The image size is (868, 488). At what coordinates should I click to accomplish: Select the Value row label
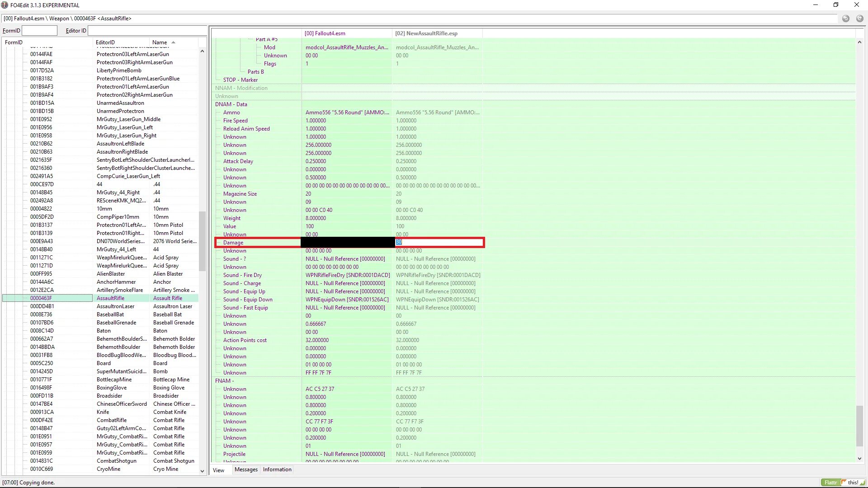pos(229,226)
